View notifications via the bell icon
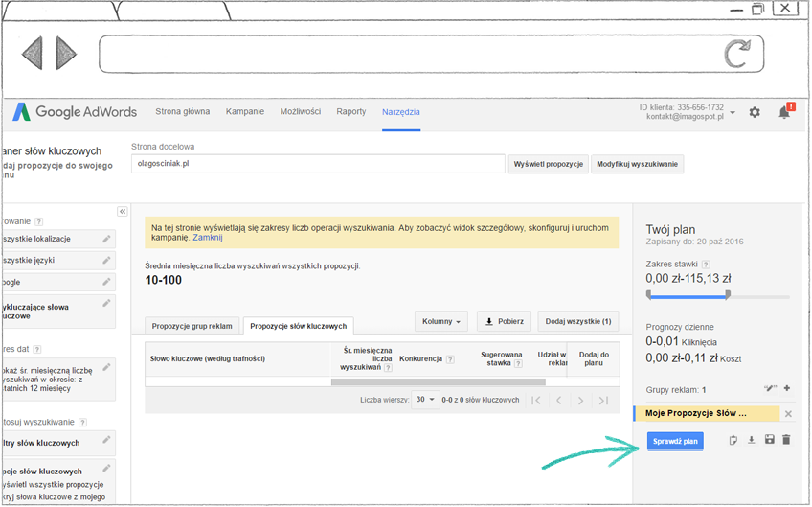Viewport: 812px width, 507px height. point(784,112)
